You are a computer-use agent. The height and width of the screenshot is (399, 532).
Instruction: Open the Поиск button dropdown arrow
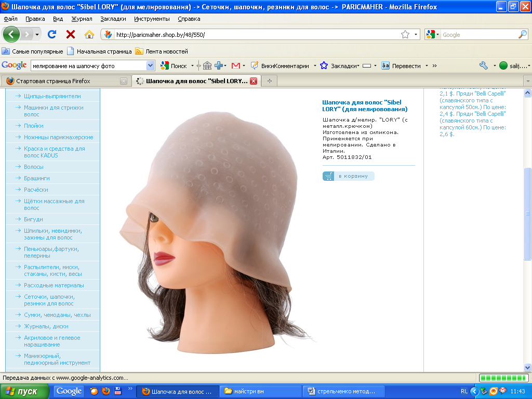(192, 66)
